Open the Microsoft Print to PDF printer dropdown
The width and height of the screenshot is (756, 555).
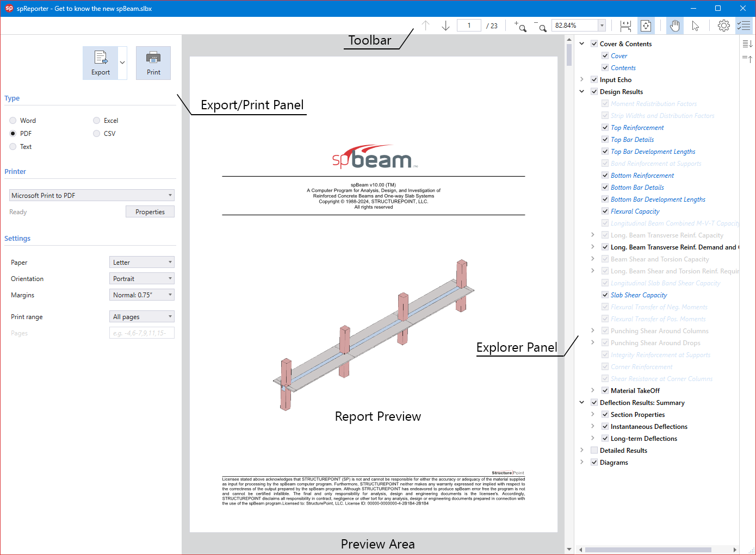pyautogui.click(x=91, y=195)
